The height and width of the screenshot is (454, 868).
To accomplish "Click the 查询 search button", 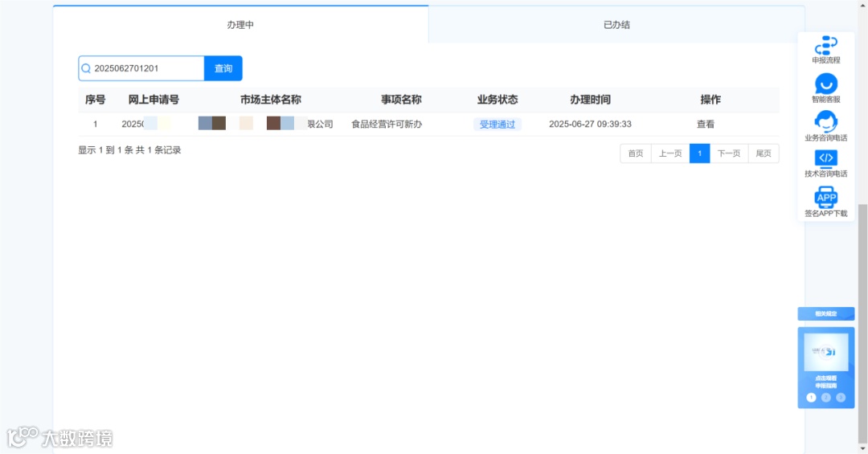I will coord(223,68).
